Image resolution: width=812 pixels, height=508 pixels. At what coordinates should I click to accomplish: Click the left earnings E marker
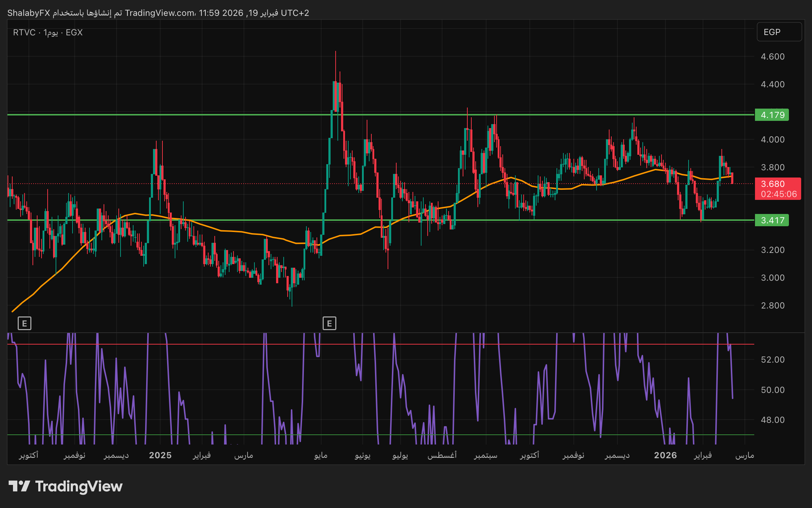pos(25,323)
